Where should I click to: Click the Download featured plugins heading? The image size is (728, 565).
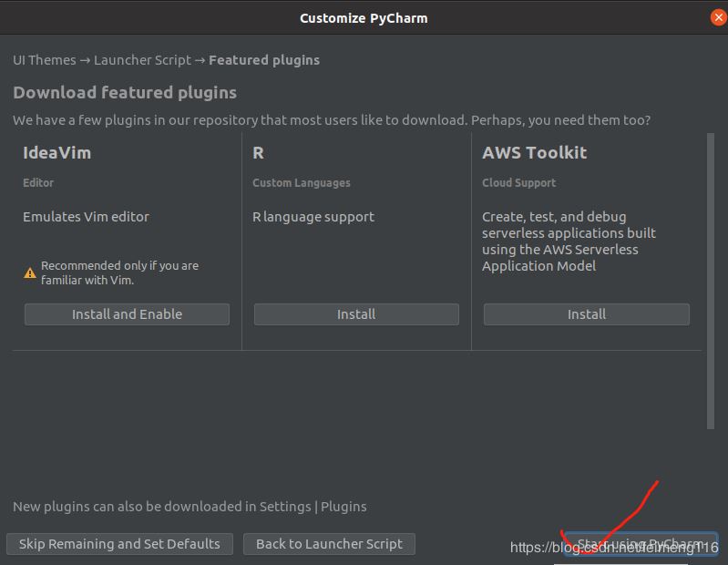(125, 93)
